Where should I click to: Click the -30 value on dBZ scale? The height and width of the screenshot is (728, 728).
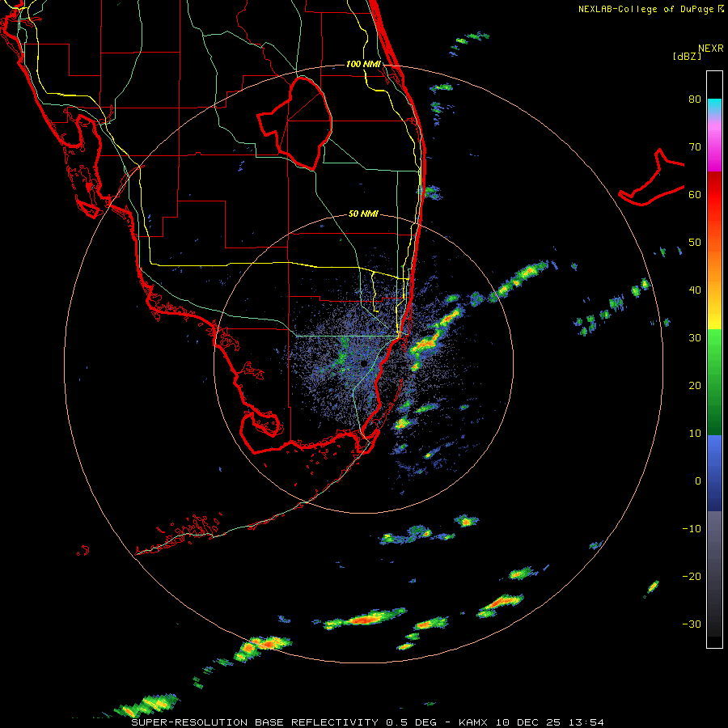pyautogui.click(x=692, y=624)
